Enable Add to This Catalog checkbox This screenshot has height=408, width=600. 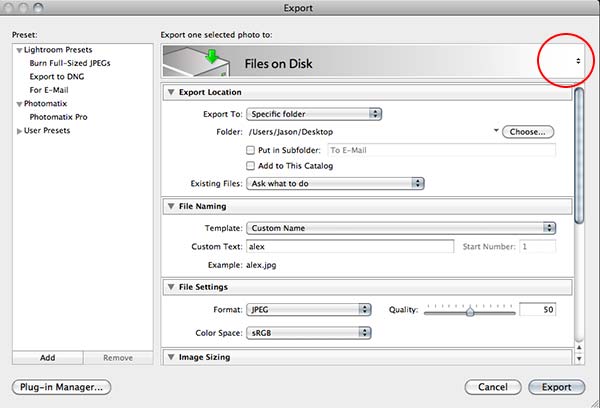(x=250, y=166)
